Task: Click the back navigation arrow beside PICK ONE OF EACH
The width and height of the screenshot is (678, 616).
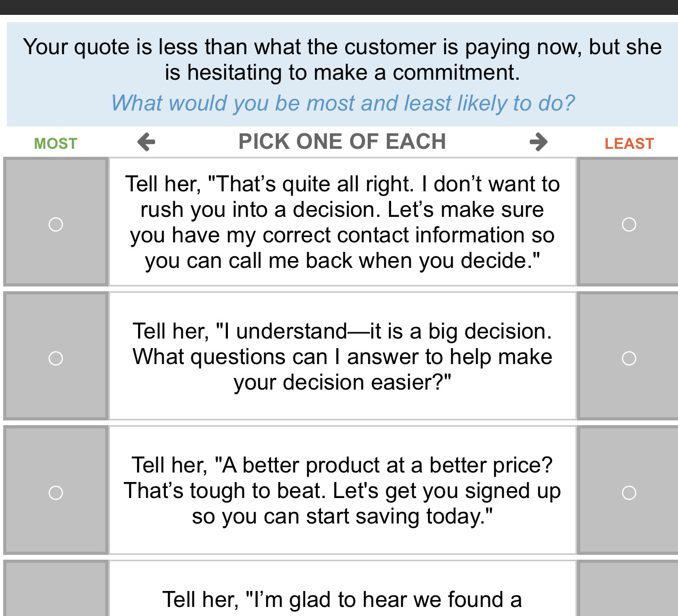Action: tap(145, 141)
